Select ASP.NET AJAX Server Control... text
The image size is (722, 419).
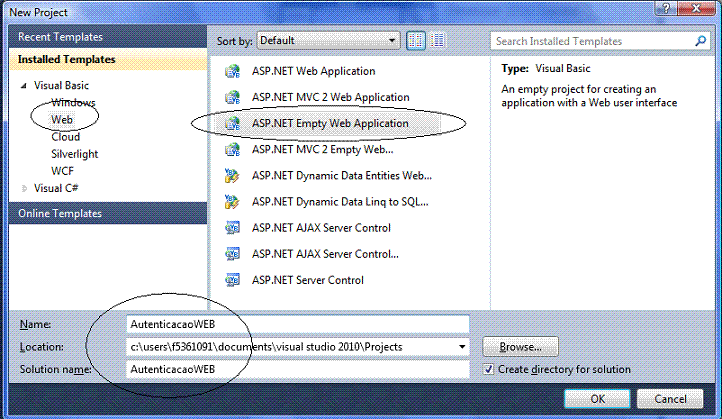325,254
